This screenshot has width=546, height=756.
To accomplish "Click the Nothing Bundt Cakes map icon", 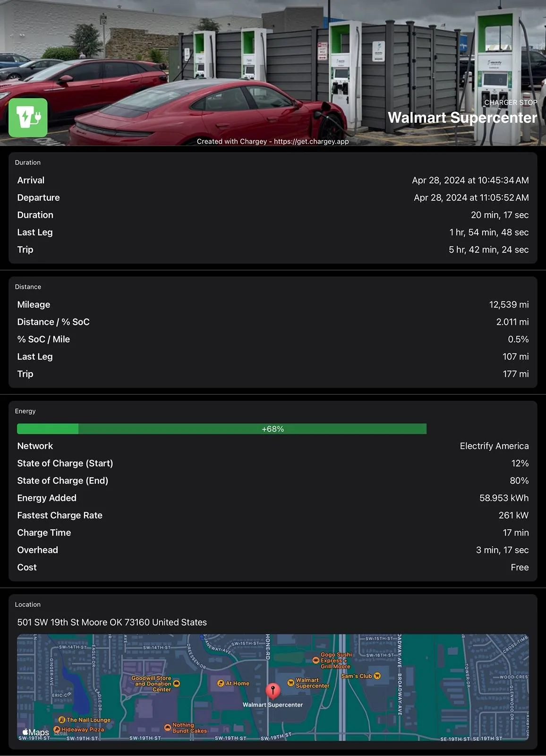I will point(168,728).
